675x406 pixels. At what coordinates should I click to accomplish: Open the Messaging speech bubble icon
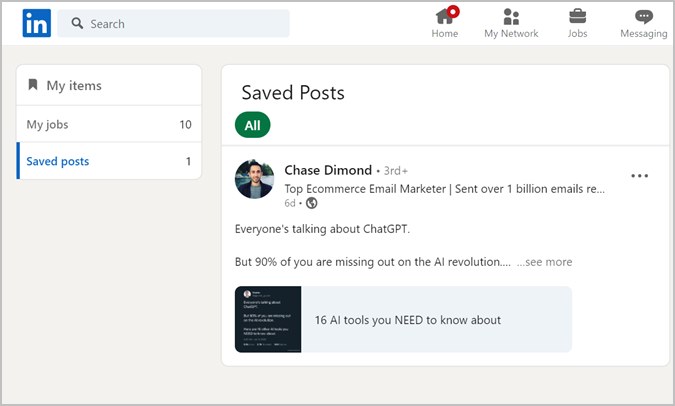[x=644, y=17]
